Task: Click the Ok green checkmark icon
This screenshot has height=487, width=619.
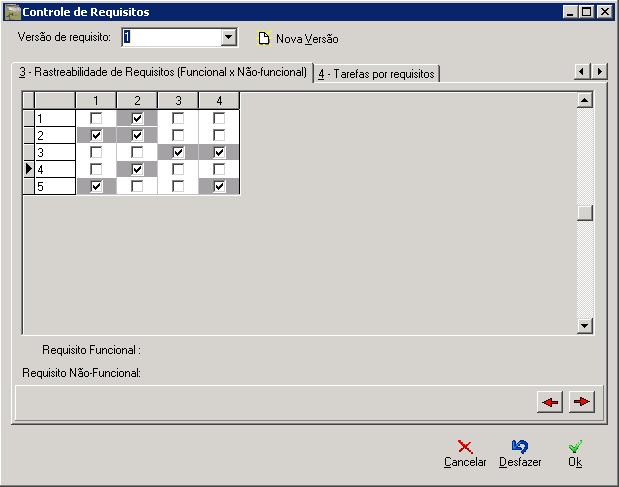Action: [575, 447]
